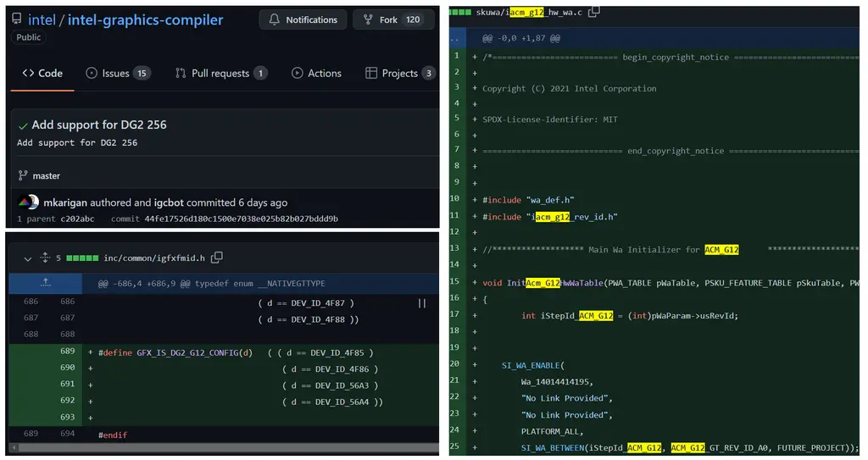
Task: Click the branch icon next to master
Action: click(23, 175)
